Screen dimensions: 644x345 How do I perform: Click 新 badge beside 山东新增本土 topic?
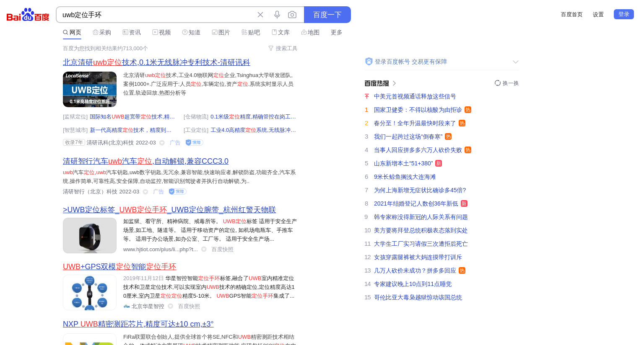(439, 163)
